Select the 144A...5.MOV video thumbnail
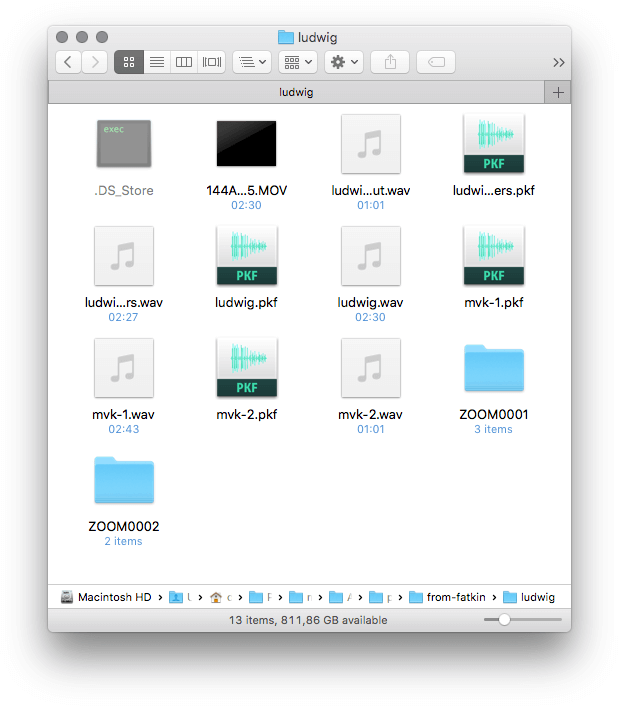Image resolution: width=619 pixels, height=706 pixels. (x=246, y=144)
